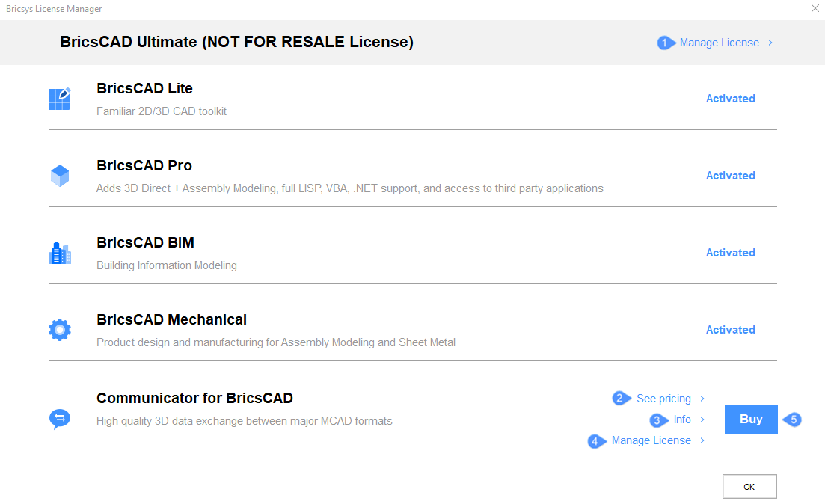The height and width of the screenshot is (504, 825).
Task: Open the Communicator Info link
Action: pos(682,420)
